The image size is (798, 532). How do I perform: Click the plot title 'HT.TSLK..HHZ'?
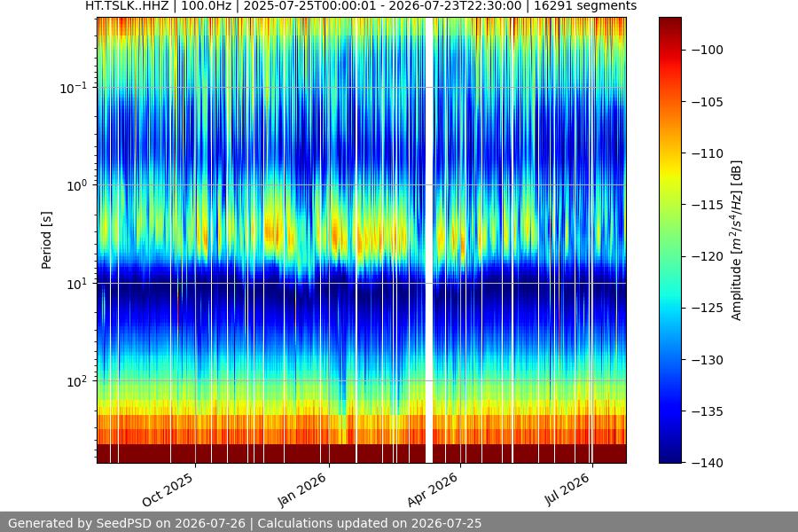tap(127, 5)
